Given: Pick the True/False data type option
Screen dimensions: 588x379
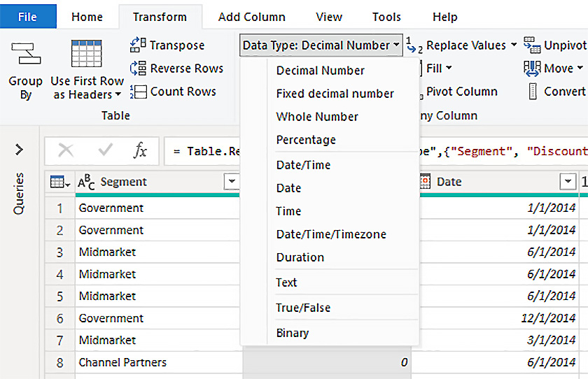Looking at the screenshot, I should 303,308.
